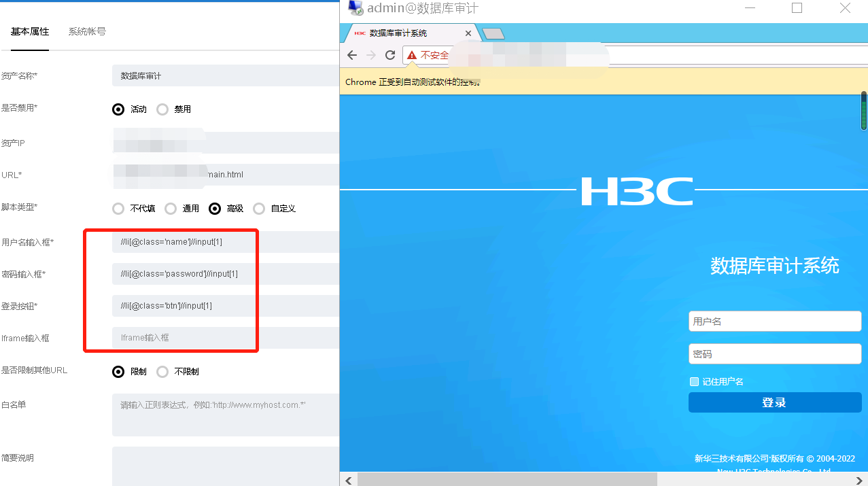Maximize the admin@数据库审计 window
The height and width of the screenshot is (486, 868).
tap(797, 8)
